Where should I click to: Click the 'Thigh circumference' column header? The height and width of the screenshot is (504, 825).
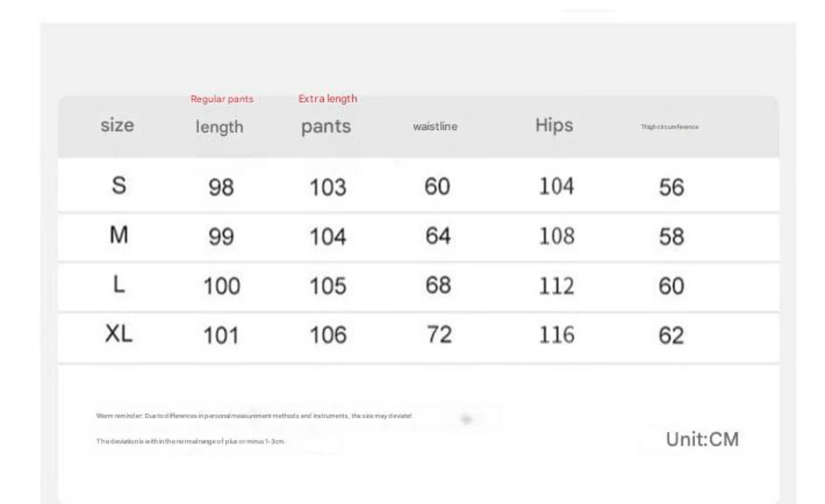pyautogui.click(x=670, y=127)
